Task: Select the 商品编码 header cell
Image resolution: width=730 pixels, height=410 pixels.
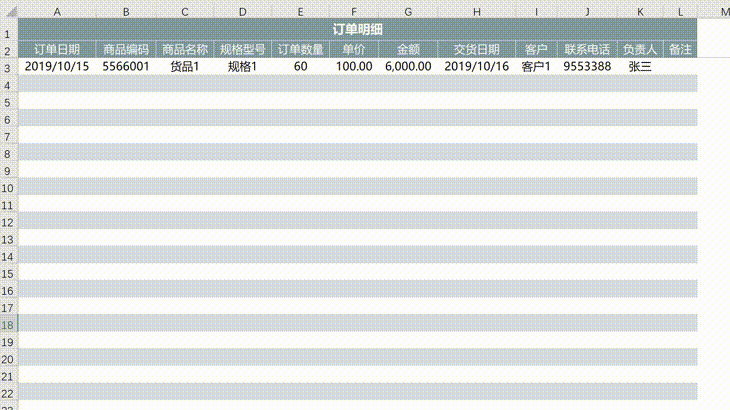Action: (126, 49)
